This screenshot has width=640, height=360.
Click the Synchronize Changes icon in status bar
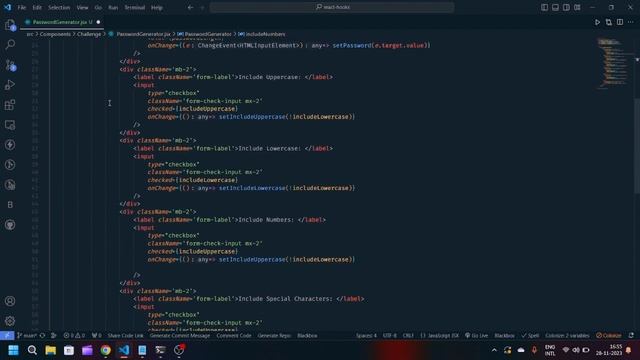point(42,336)
